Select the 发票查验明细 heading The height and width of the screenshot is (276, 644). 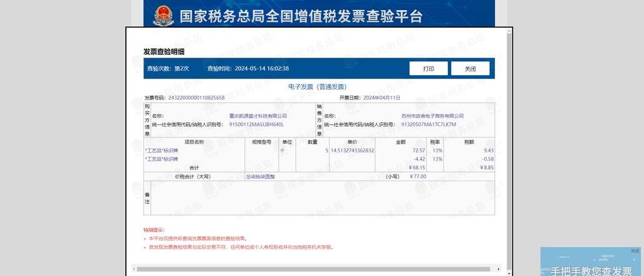pos(164,51)
